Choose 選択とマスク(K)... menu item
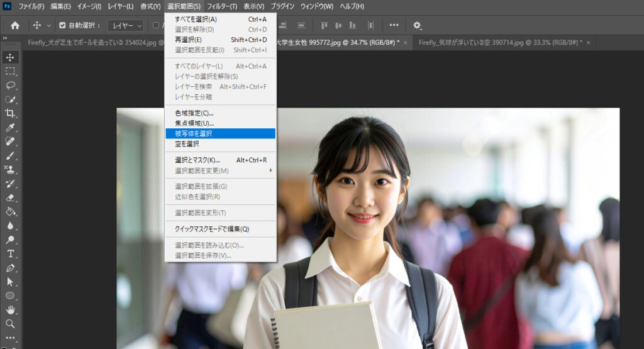Viewport: 644px width, 349px height. click(220, 160)
